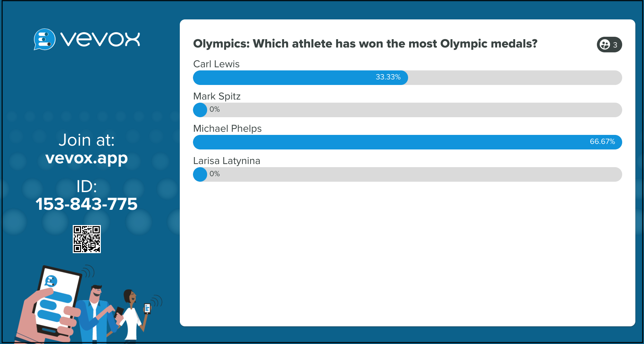644x344 pixels.
Task: Select the Carl Lewis answer bar
Action: (300, 78)
